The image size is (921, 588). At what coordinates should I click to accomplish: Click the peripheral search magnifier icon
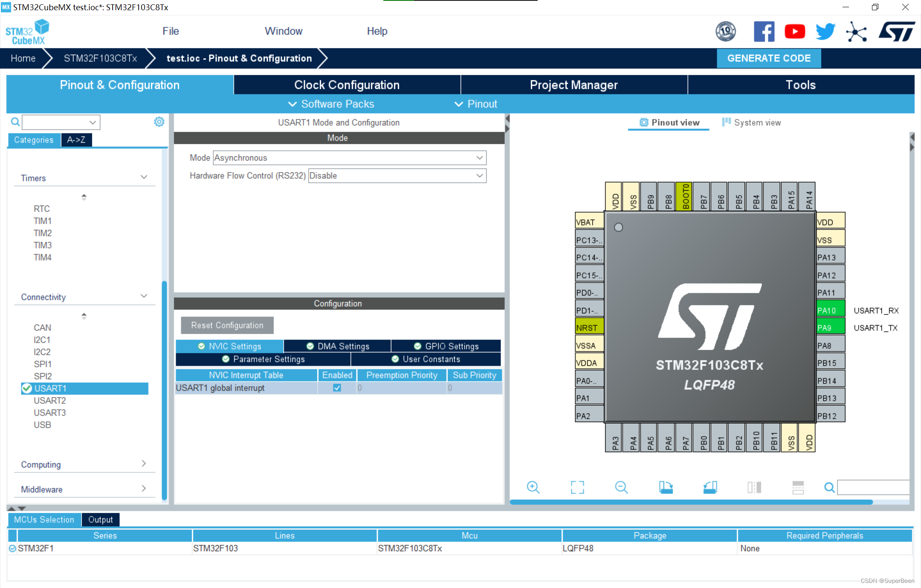(x=15, y=122)
